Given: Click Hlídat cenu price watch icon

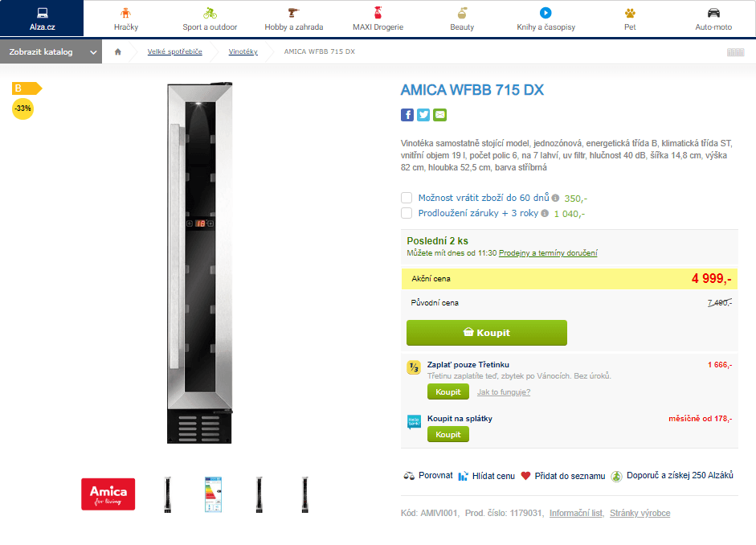Looking at the screenshot, I should [463, 476].
